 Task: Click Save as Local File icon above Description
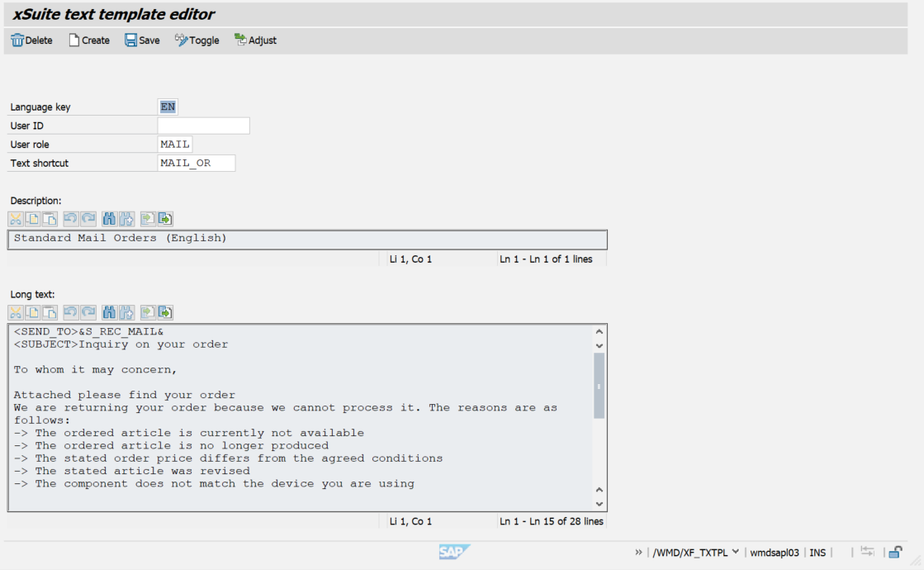click(165, 219)
